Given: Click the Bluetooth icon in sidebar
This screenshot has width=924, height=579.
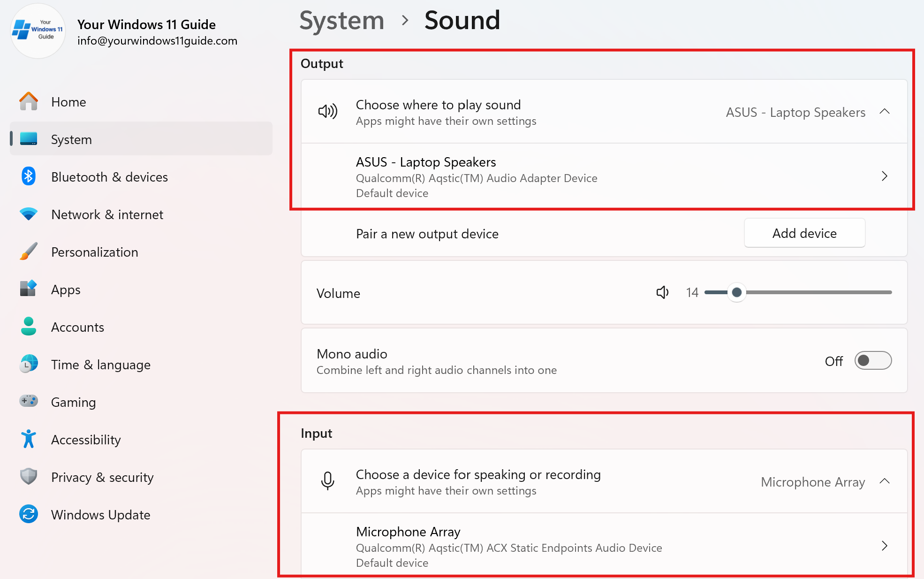Looking at the screenshot, I should click(29, 176).
